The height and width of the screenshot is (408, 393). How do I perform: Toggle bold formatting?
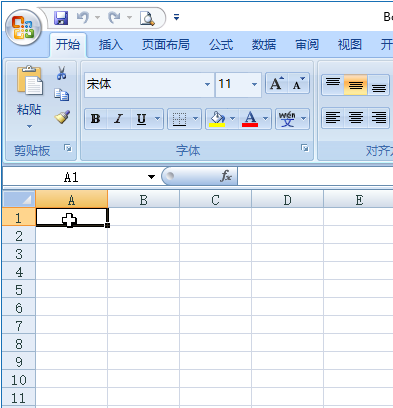(96, 118)
